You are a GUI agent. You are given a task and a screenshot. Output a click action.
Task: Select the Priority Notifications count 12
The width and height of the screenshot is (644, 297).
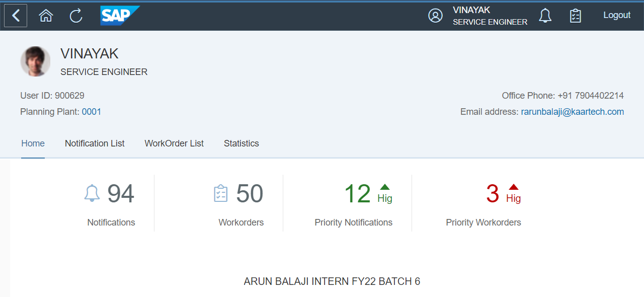(358, 193)
